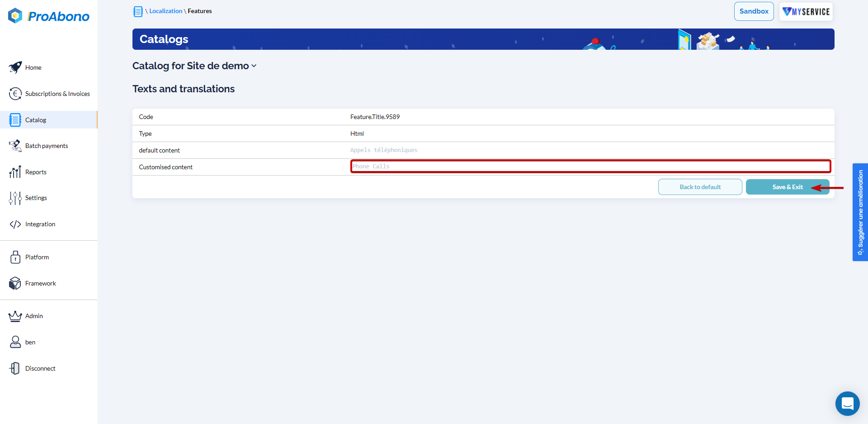Open Subscriptions & Invoices section

tap(57, 94)
